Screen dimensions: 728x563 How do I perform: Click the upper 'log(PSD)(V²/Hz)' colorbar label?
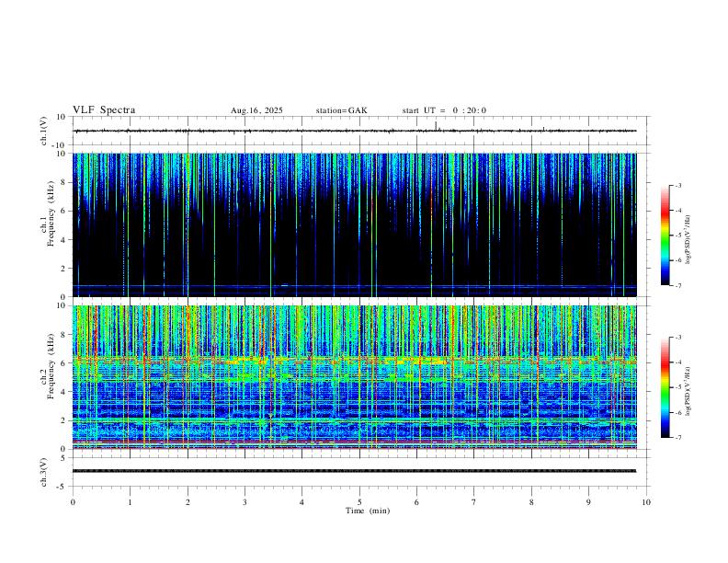[688, 239]
